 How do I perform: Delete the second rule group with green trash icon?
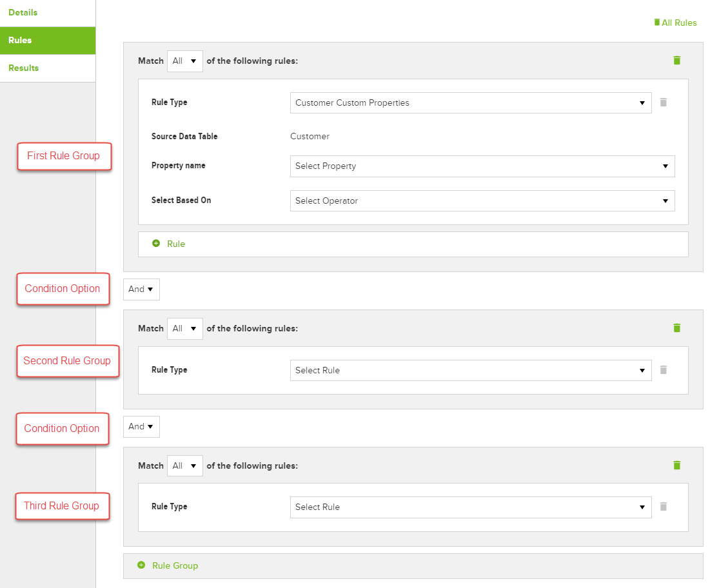click(676, 328)
